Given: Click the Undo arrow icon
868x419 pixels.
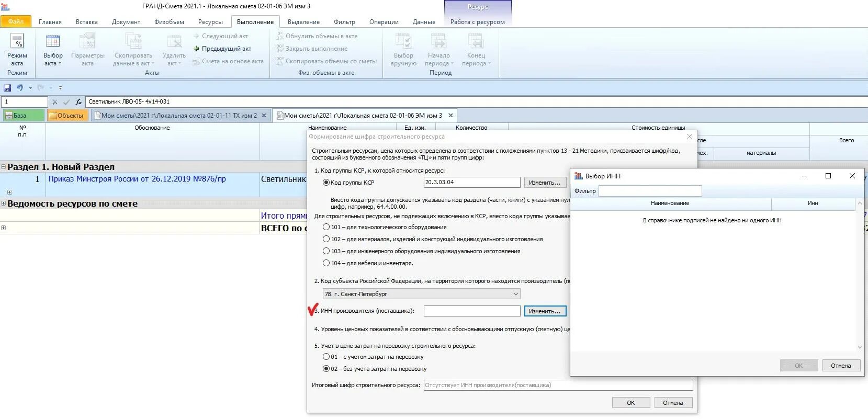Looking at the screenshot, I should pyautogui.click(x=19, y=88).
